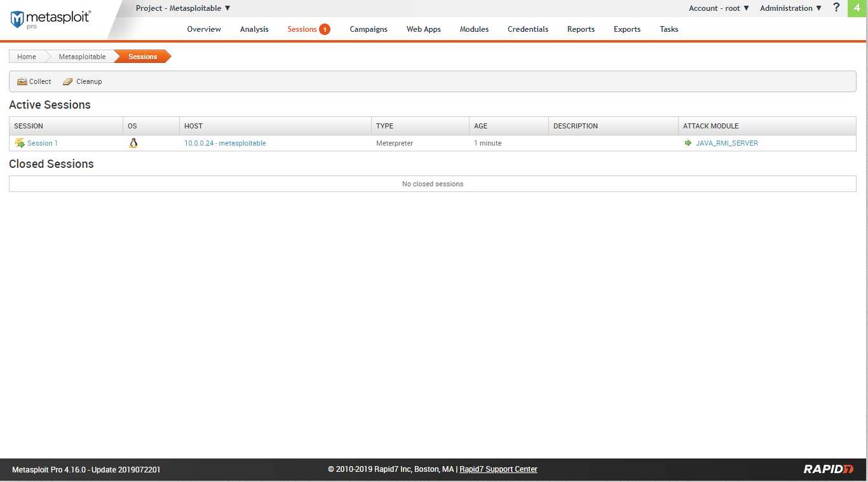Sort by the OS column header
868x482 pixels.
click(x=151, y=126)
